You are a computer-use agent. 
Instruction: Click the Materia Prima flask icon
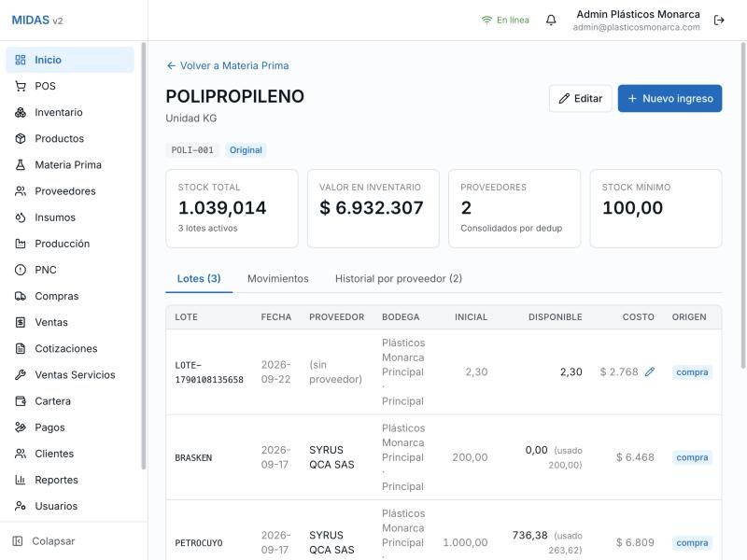coord(20,165)
